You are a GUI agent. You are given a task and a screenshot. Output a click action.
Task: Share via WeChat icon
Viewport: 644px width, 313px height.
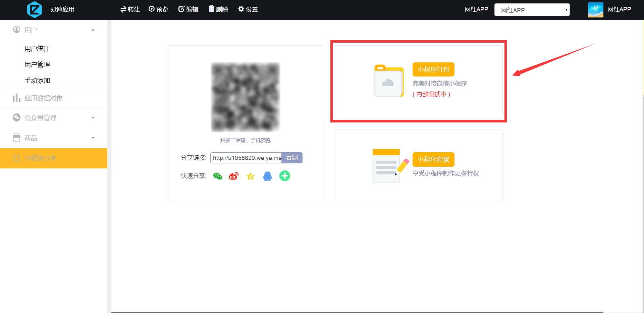(x=218, y=176)
